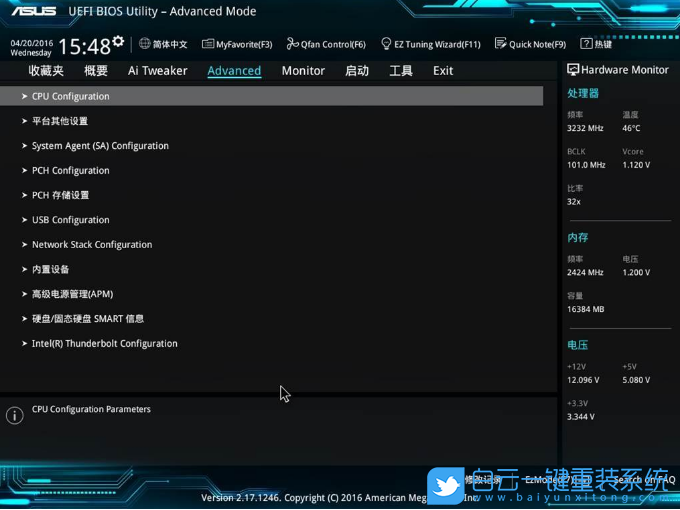The image size is (680, 510).
Task: Click the info icon beside CPU Configuration Parameters
Action: (x=14, y=415)
